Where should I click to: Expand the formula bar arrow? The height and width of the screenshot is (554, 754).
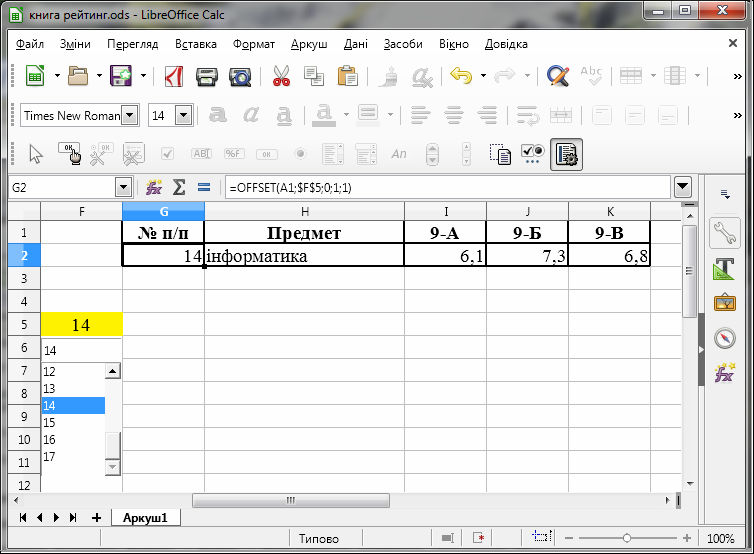[x=683, y=187]
